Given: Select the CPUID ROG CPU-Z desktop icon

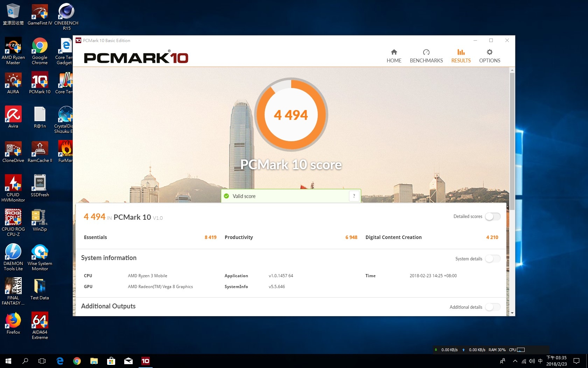Looking at the screenshot, I should coord(13,223).
